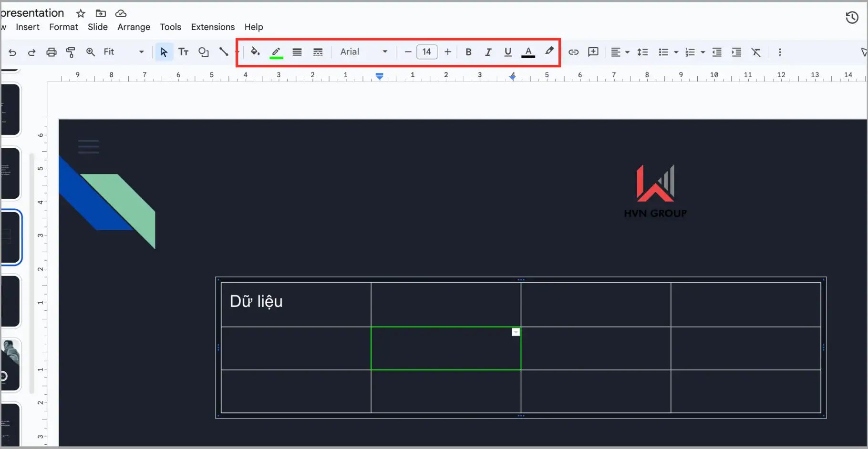The height and width of the screenshot is (449, 868).
Task: Click the Redo arrow icon
Action: pos(31,52)
